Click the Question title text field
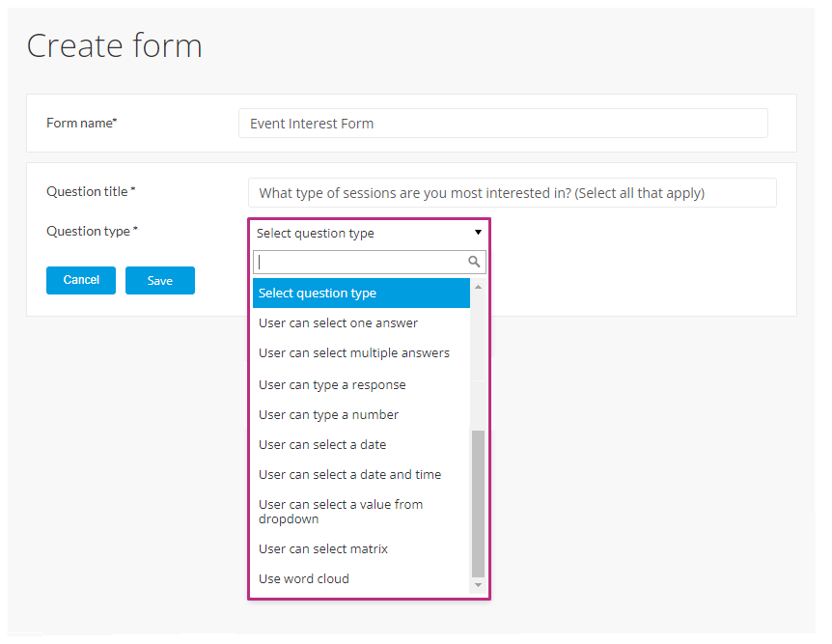832x644 pixels. click(513, 193)
